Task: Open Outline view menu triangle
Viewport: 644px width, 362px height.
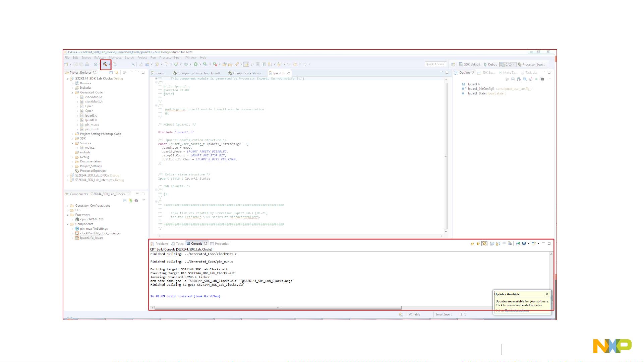Action: 550,79
